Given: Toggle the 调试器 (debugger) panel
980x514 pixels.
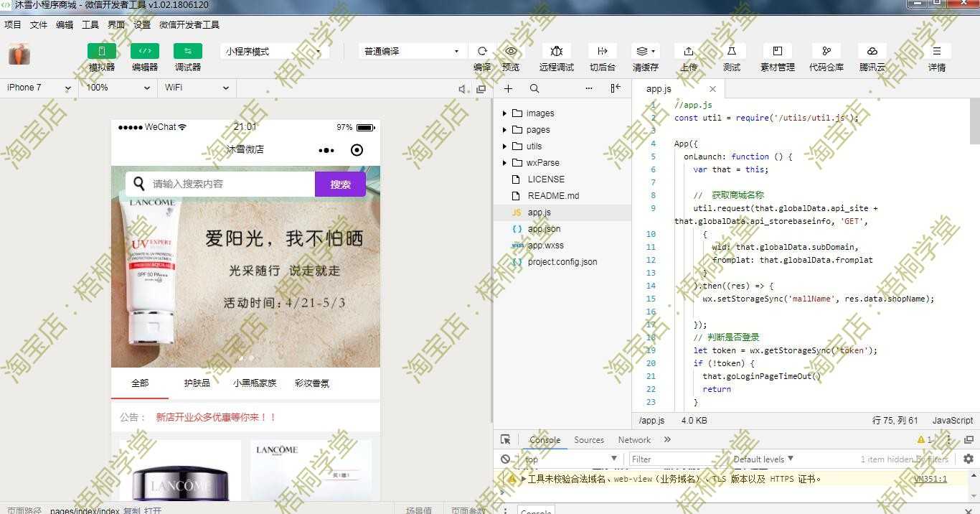Looking at the screenshot, I should click(x=187, y=57).
